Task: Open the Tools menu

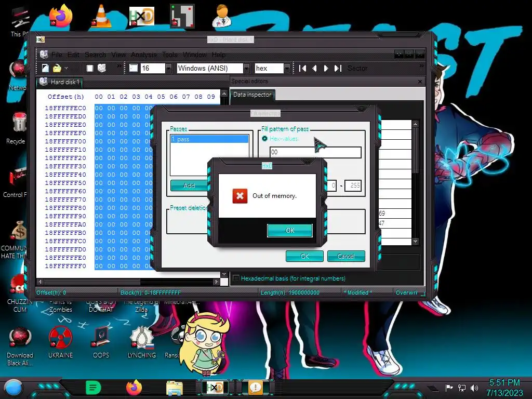Action: point(170,55)
